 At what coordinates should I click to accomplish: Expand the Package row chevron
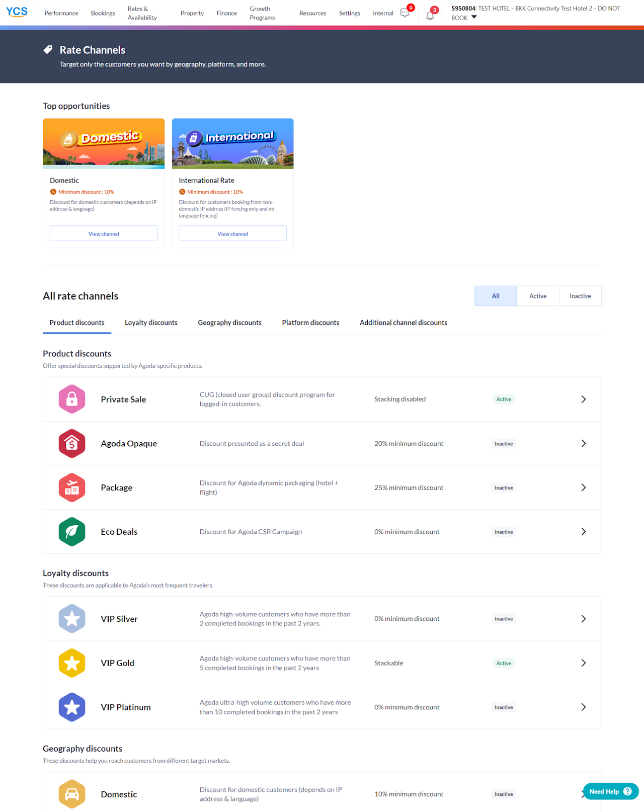[x=584, y=488]
